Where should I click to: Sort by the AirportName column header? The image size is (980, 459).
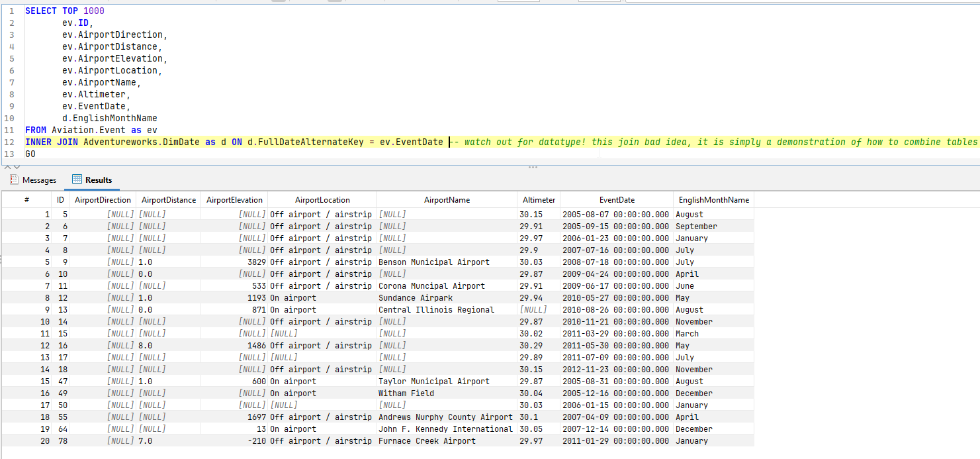click(446, 200)
